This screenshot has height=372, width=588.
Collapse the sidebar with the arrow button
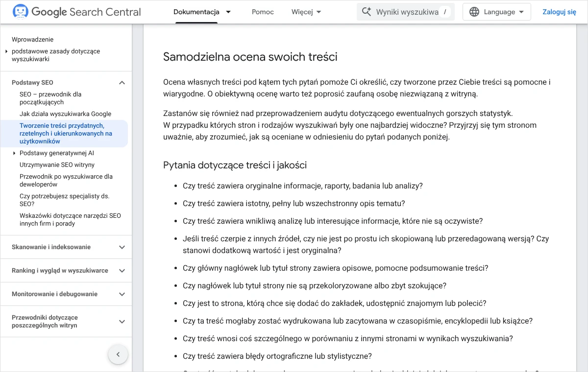(118, 354)
